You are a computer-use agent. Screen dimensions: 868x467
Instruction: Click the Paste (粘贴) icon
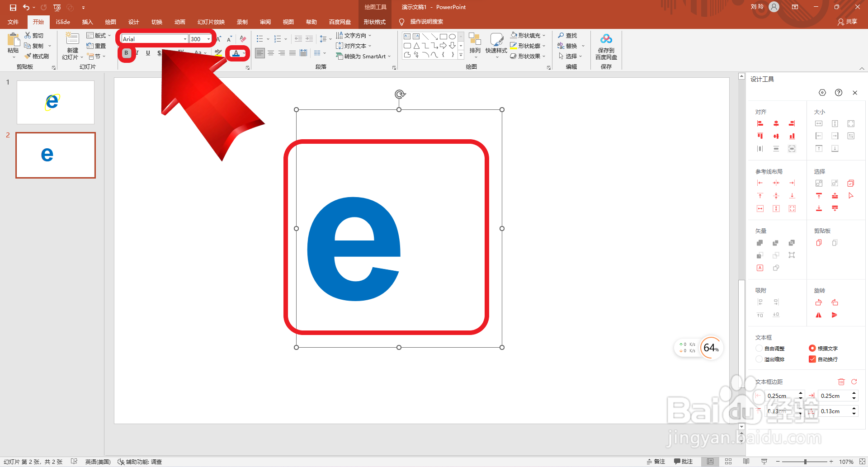pyautogui.click(x=13, y=41)
